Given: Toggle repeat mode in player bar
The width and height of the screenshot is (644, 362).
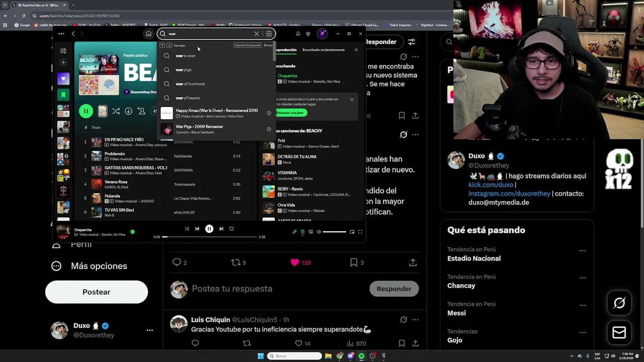Looking at the screenshot, I should click(x=231, y=229).
